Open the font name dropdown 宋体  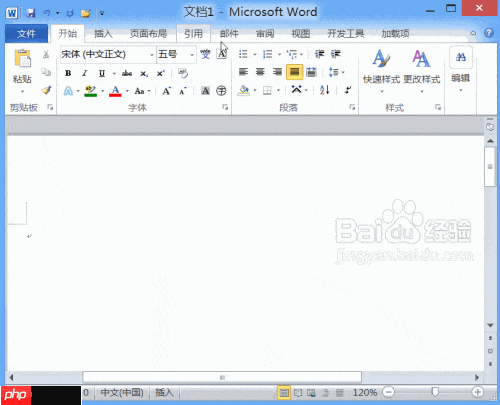[152, 55]
